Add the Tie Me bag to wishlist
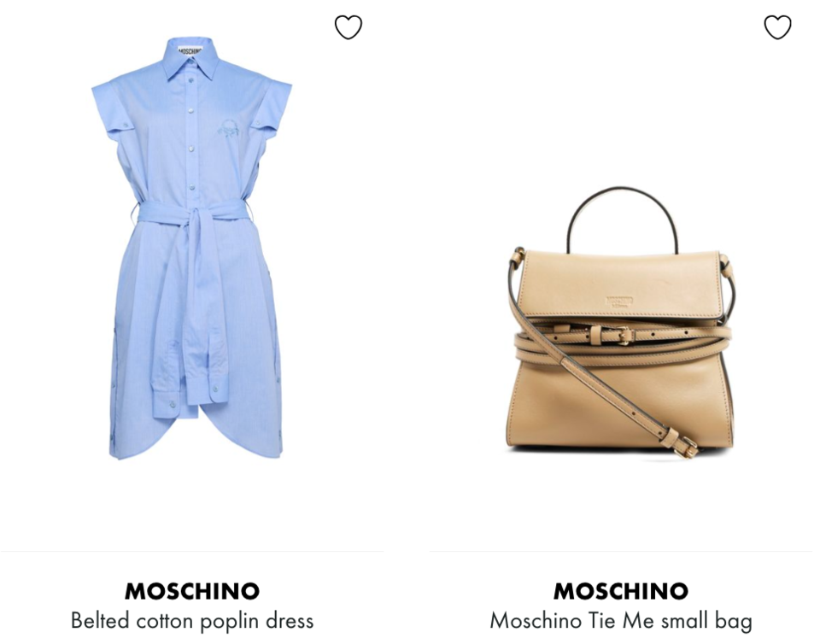 [x=777, y=27]
